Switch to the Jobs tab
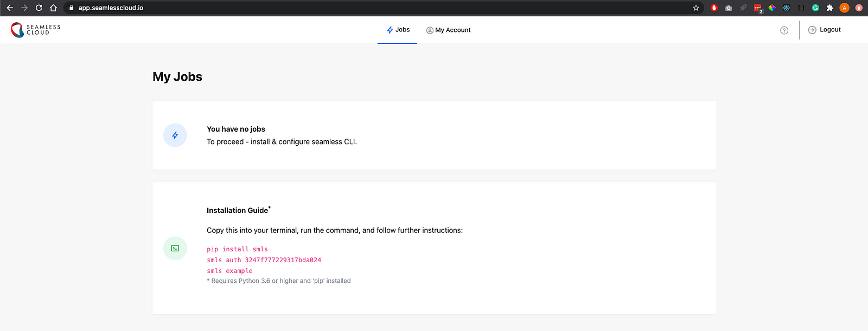868x331 pixels. click(398, 30)
